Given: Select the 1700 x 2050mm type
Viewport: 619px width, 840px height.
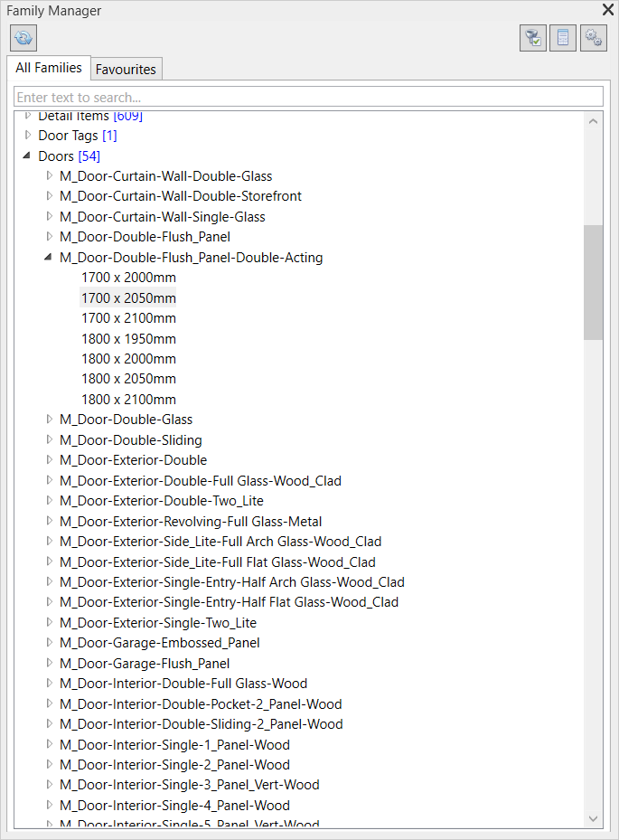Looking at the screenshot, I should [x=128, y=297].
